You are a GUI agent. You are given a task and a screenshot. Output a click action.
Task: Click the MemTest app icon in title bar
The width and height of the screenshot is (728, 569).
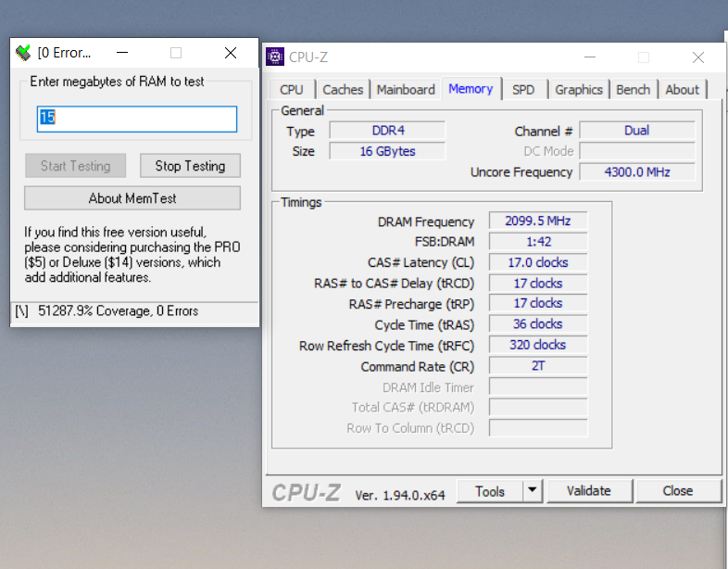[23, 53]
